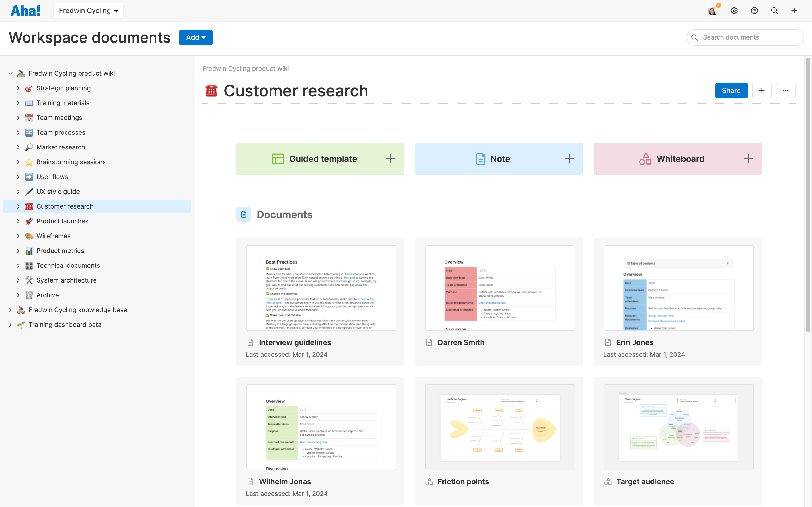Select Market research in the sidebar
The width and height of the screenshot is (812, 507).
[x=61, y=147]
